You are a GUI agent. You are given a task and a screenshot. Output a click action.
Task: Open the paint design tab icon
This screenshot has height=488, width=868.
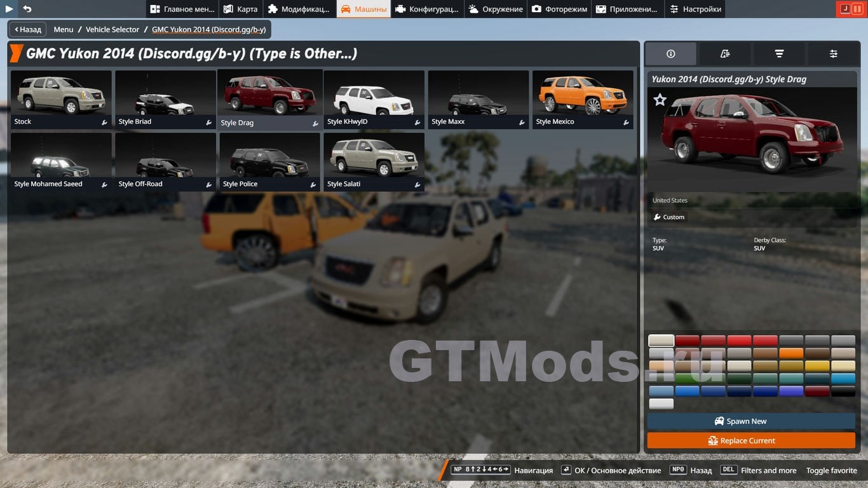point(725,54)
